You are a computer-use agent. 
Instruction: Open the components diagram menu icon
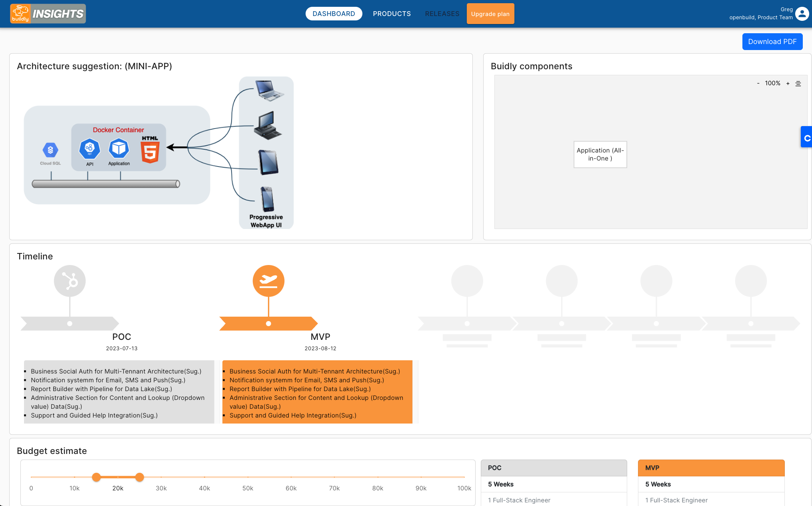pos(798,83)
